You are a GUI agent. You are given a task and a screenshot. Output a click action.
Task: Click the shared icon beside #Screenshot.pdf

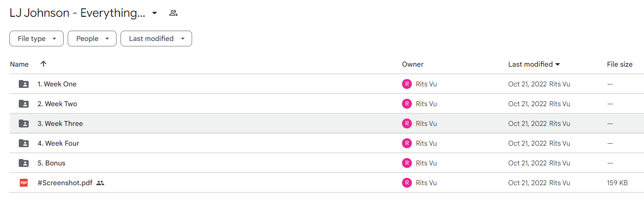(x=100, y=183)
